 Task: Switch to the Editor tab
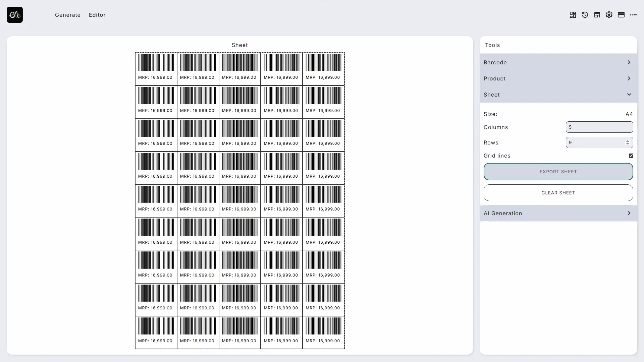pos(97,15)
